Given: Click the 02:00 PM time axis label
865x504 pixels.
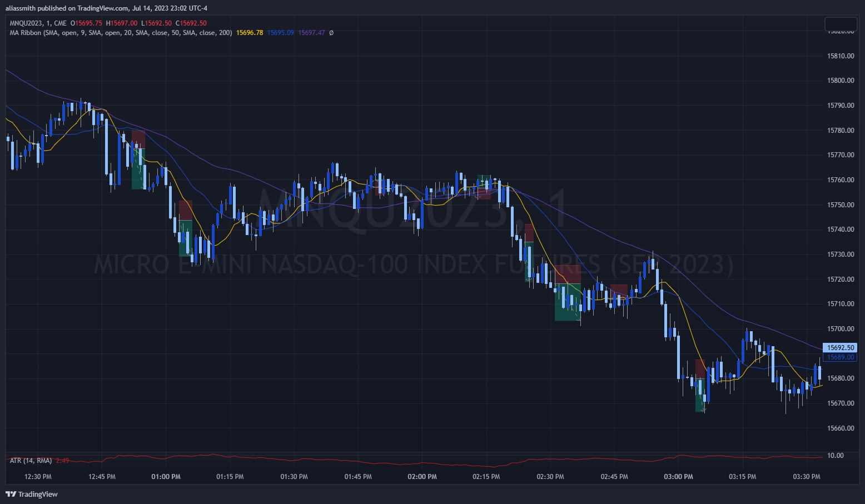Looking at the screenshot, I should [x=422, y=477].
